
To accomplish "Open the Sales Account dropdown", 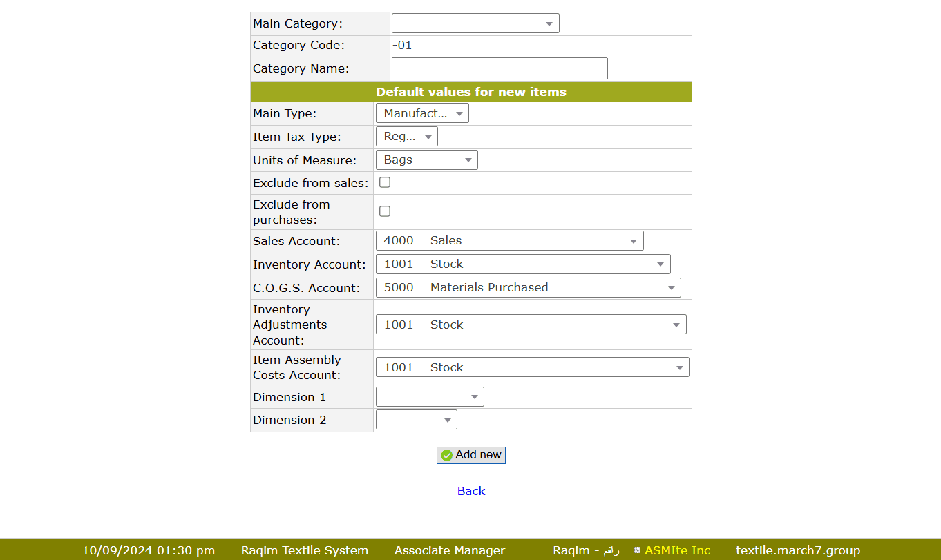I will click(509, 241).
